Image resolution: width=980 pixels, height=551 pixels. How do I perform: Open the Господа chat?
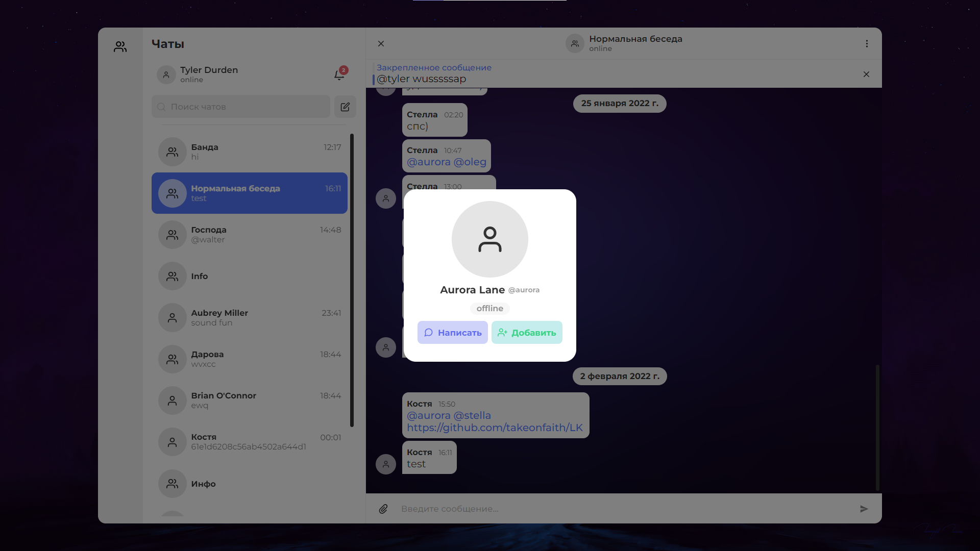250,235
